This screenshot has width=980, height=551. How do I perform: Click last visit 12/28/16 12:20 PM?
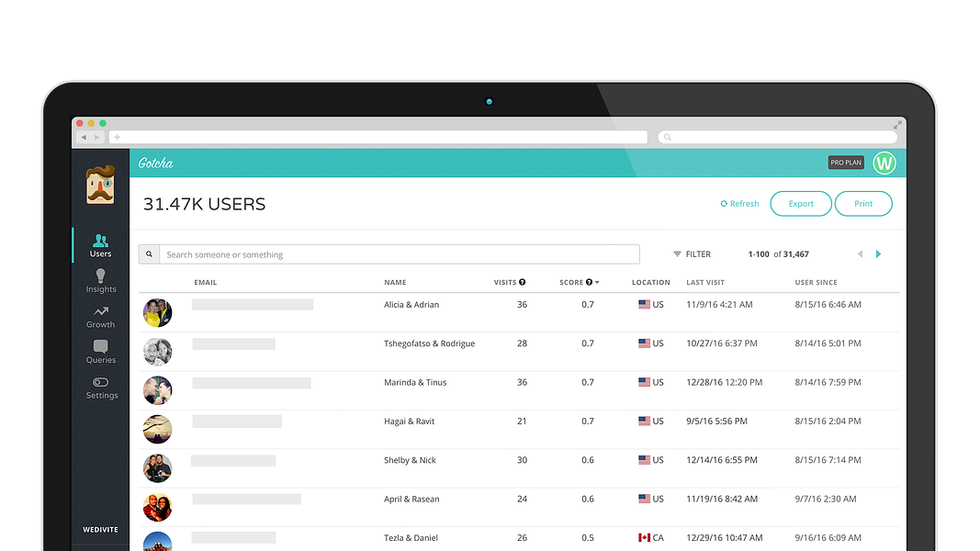coord(725,382)
